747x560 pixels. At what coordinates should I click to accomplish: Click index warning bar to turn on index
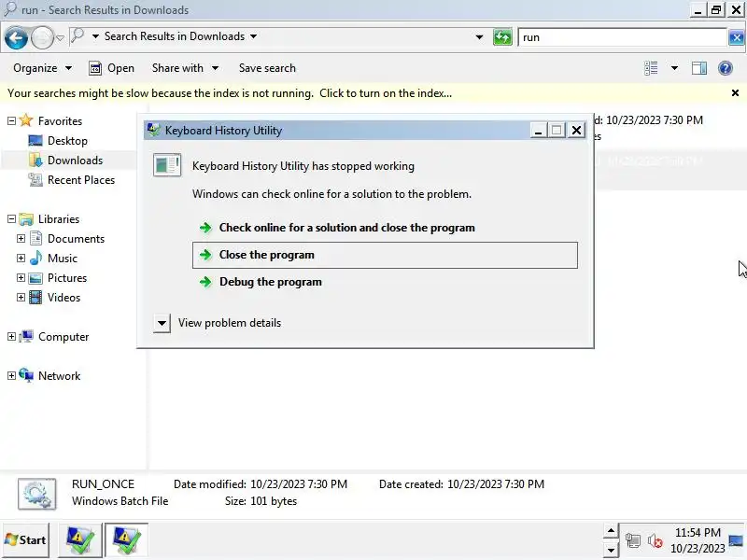pyautogui.click(x=230, y=93)
